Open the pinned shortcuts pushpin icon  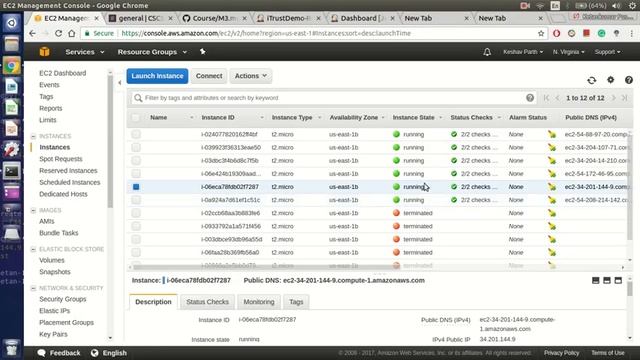point(202,52)
